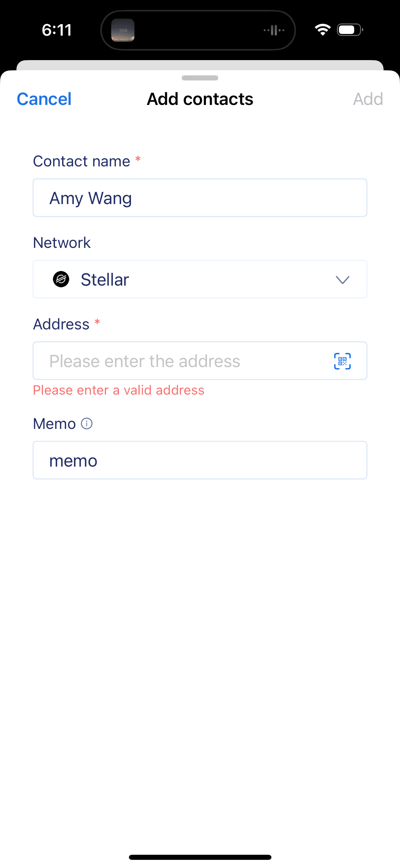Edit the Memo text field

pyautogui.click(x=200, y=460)
